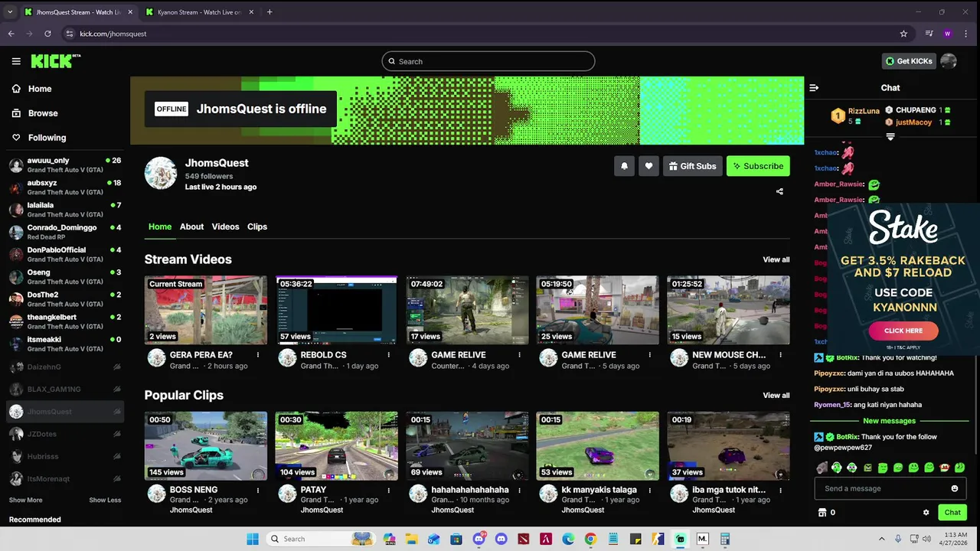Click the Stake CLICK HERE button
Image resolution: width=980 pixels, height=551 pixels.
coord(903,331)
